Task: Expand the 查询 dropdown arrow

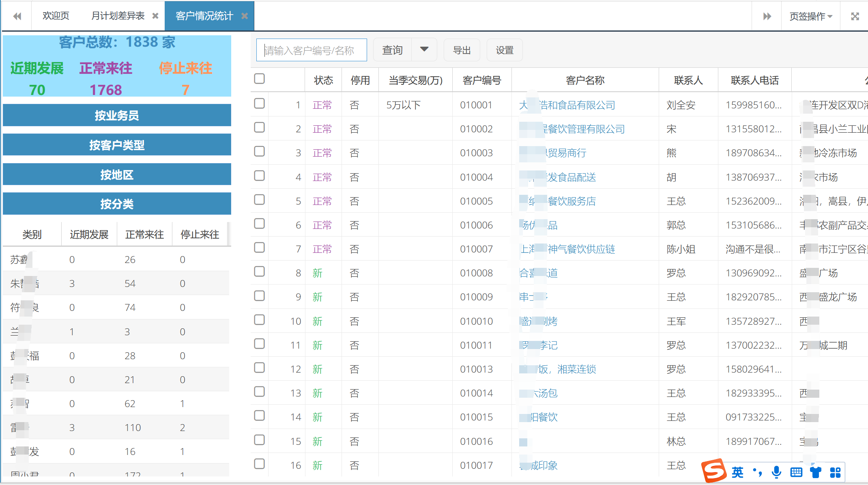Action: click(x=424, y=50)
